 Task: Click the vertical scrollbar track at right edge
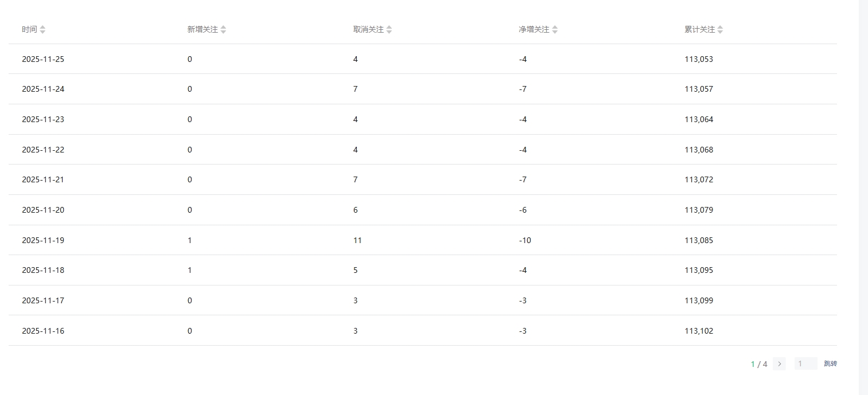863,197
